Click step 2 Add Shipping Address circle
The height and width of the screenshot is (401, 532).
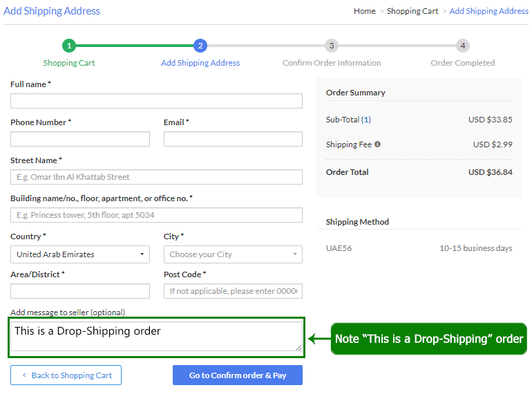click(x=200, y=46)
